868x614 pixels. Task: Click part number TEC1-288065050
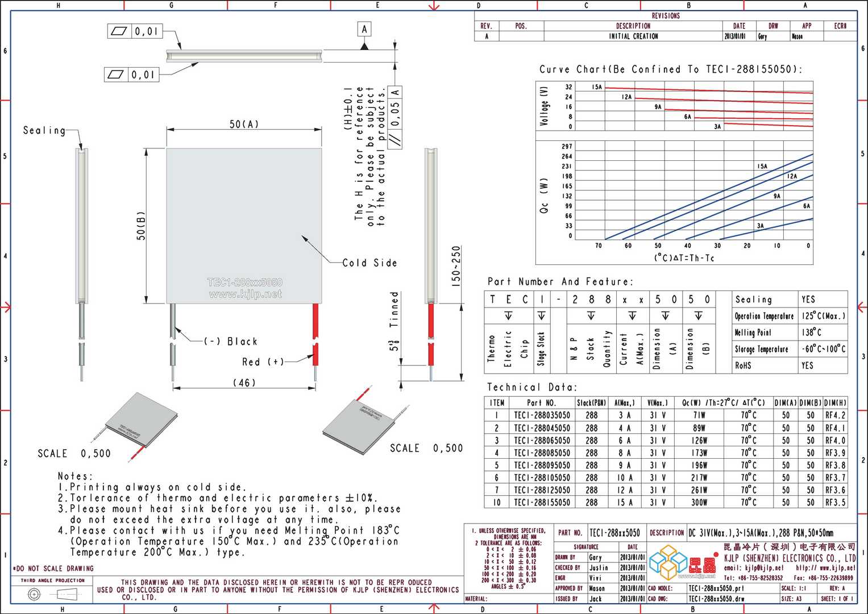click(542, 441)
